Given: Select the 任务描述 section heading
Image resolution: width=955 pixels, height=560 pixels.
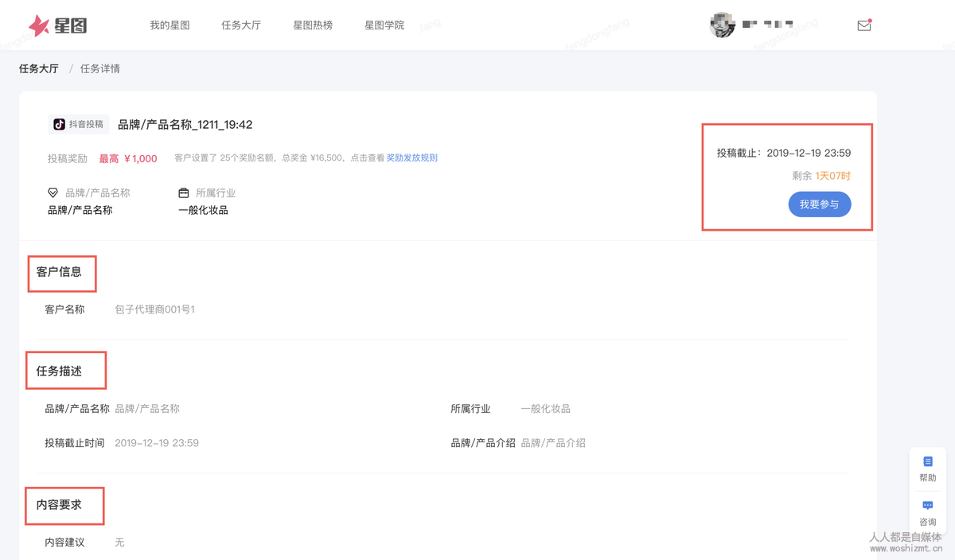Looking at the screenshot, I should [59, 371].
